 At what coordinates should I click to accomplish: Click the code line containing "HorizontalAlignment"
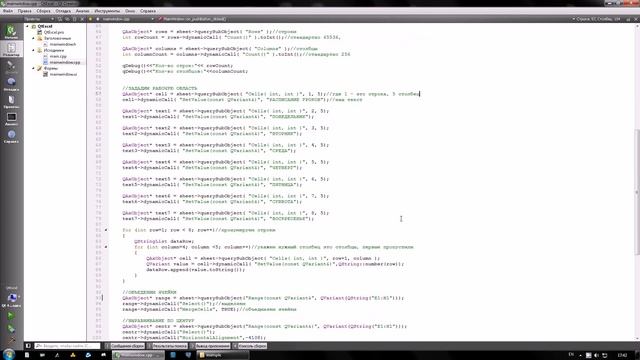(194, 338)
